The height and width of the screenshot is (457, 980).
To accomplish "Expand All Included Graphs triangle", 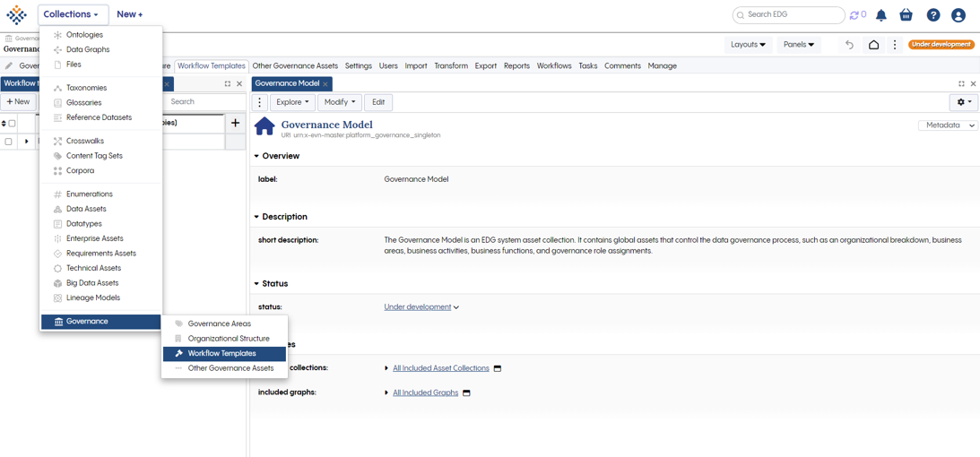I will [386, 393].
